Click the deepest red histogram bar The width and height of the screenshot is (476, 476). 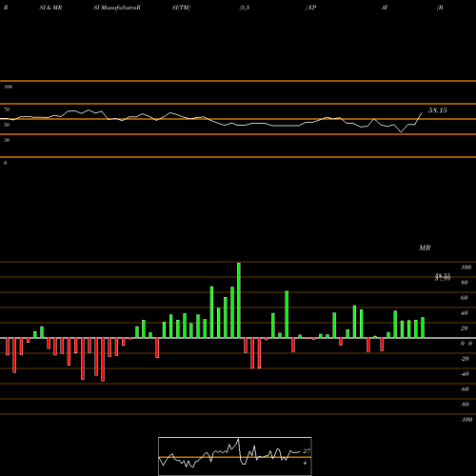(x=103, y=360)
